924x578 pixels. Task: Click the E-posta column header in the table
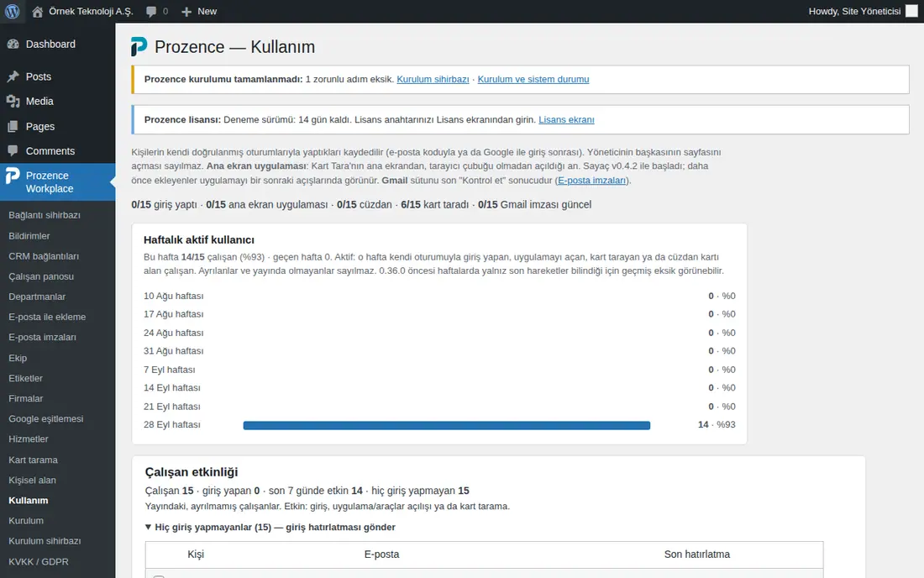point(382,554)
